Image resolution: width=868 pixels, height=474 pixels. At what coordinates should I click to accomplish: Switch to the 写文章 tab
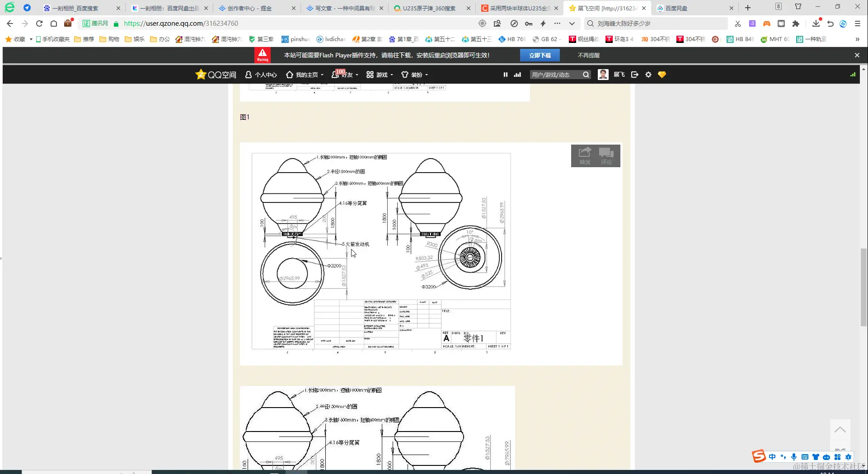[344, 8]
